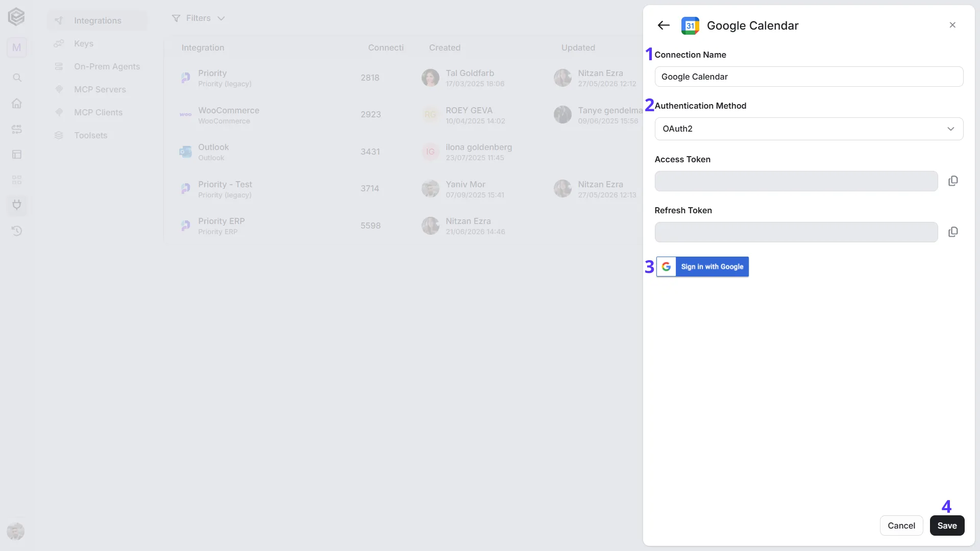The image size is (980, 551).
Task: Copy the Refresh Token value
Action: pos(953,232)
